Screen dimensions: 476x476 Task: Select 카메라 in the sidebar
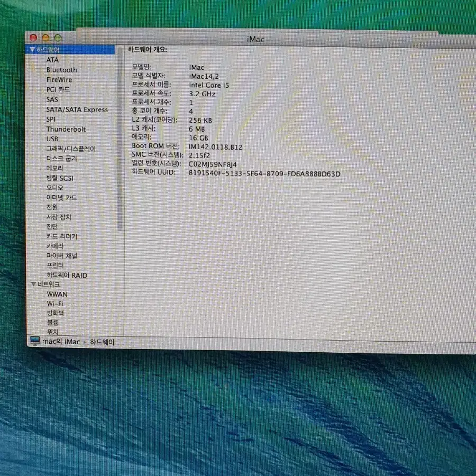click(55, 246)
